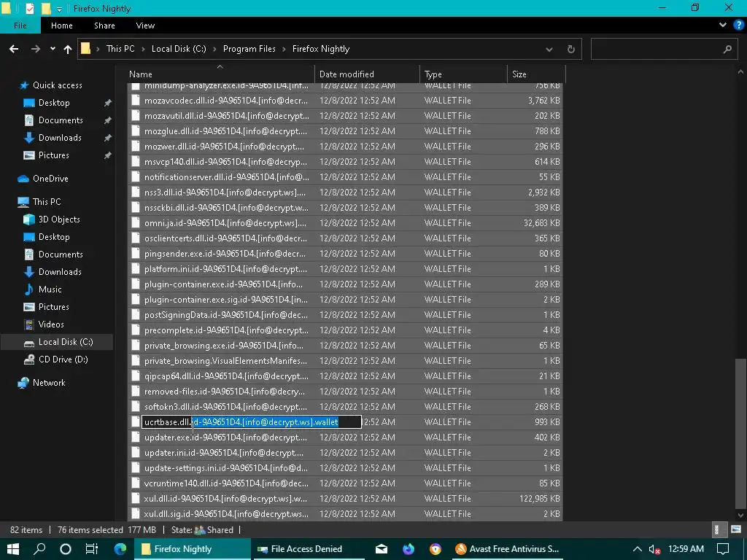The image size is (747, 560).
Task: Click the muted volume tray icon
Action: [654, 550]
